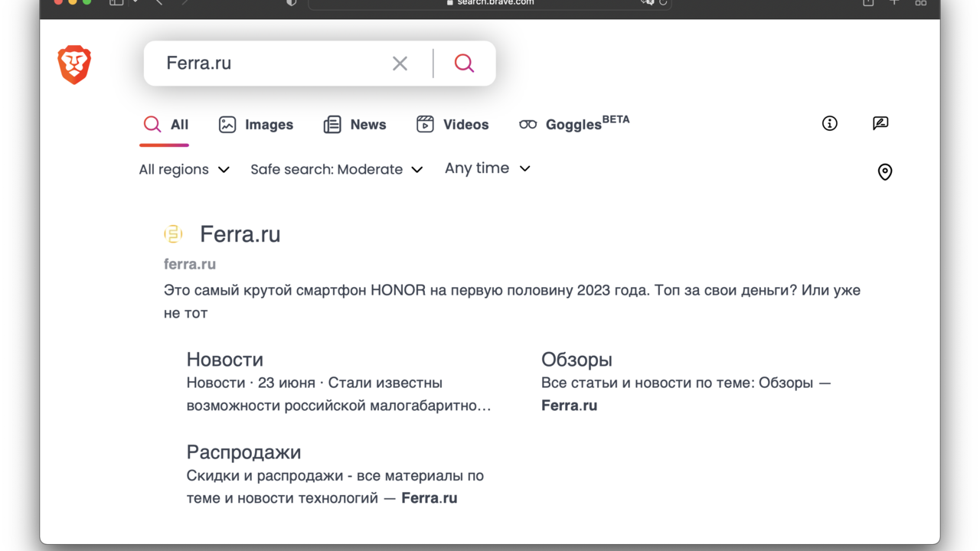Open the Распродажи sitelink
The height and width of the screenshot is (551, 980).
click(x=243, y=452)
